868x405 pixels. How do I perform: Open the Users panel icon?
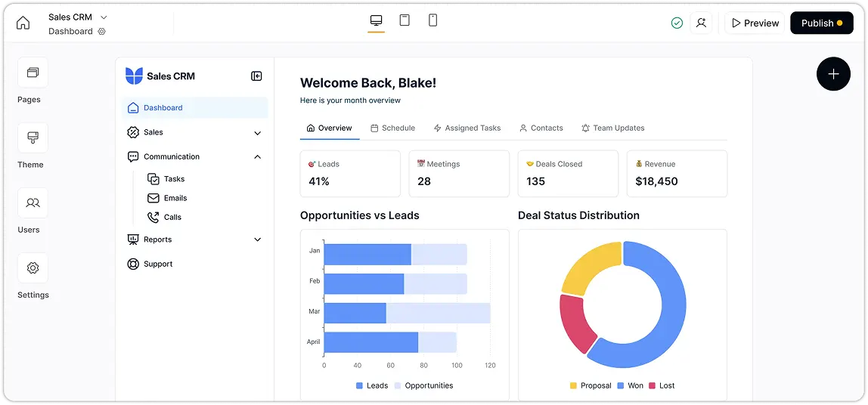click(x=33, y=203)
